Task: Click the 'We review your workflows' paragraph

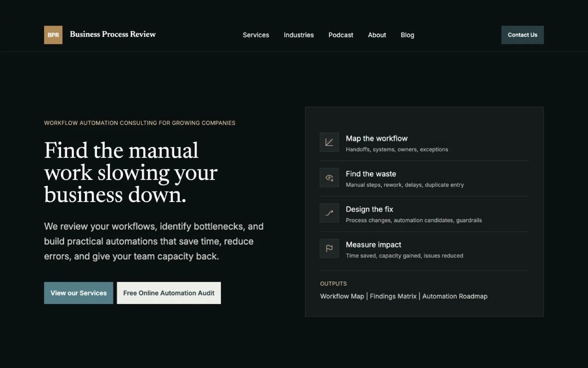Action: [154, 241]
